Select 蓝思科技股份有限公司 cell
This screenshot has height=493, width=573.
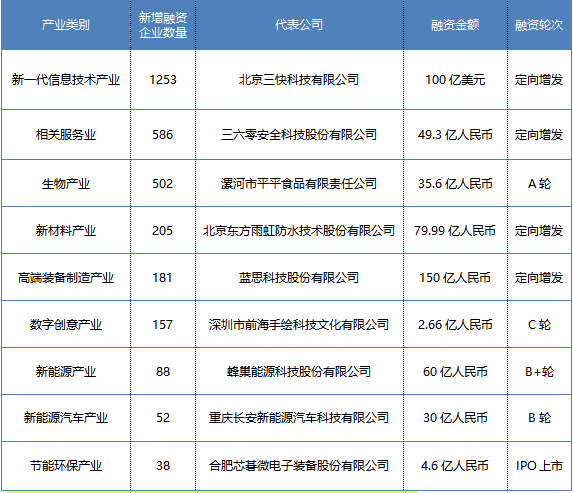click(299, 278)
